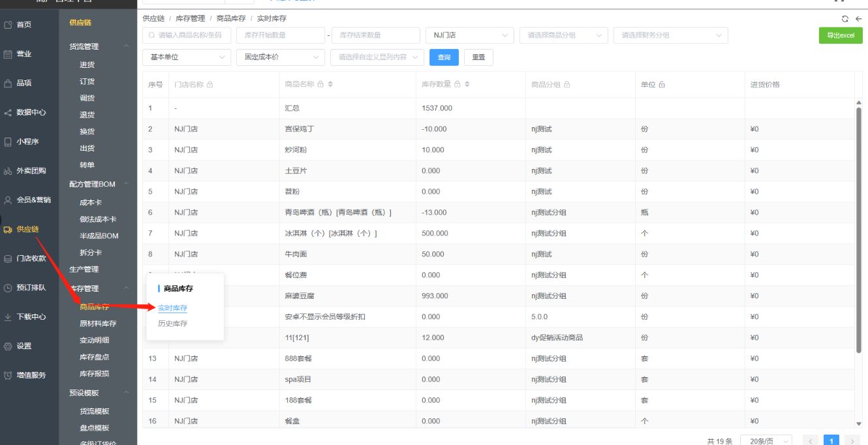The width and height of the screenshot is (868, 445).
Task: Open the 营业 sidebar icon
Action: pos(8,54)
